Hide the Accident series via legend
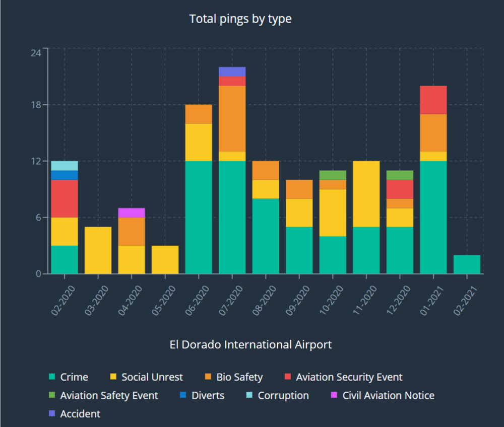Image resolution: width=504 pixels, height=427 pixels. pos(80,414)
